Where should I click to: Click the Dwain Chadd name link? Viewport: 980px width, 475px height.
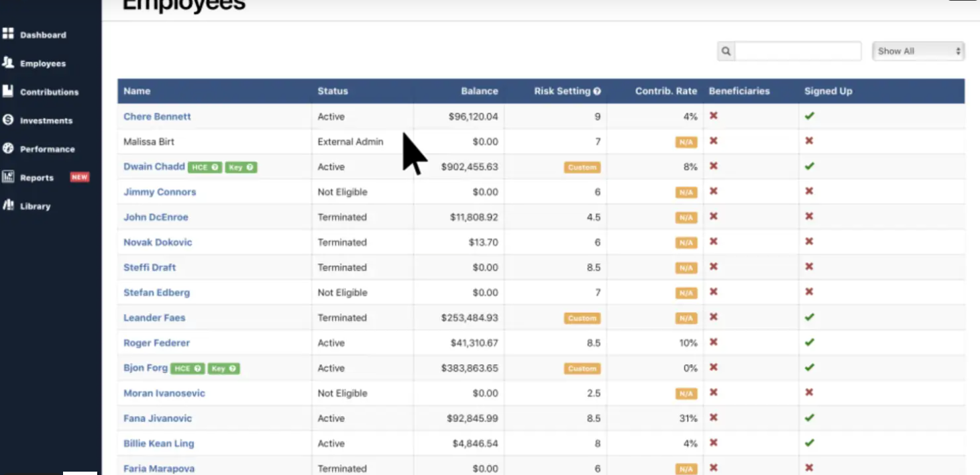154,166
